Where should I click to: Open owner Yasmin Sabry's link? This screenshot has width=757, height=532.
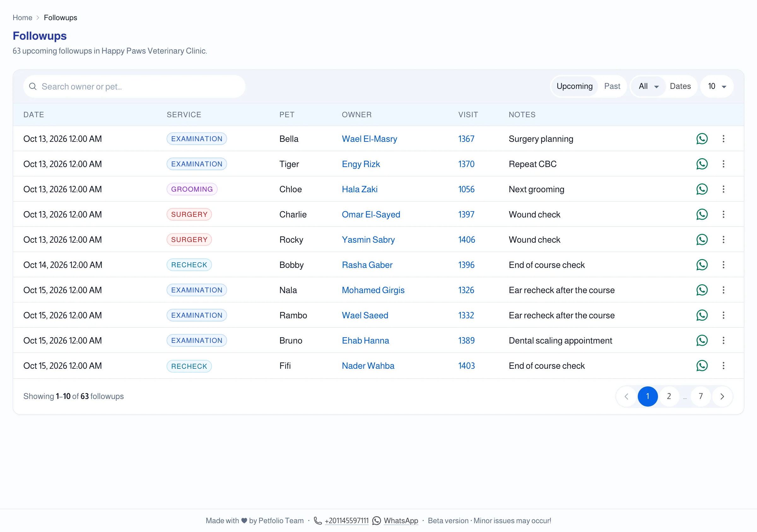point(368,240)
